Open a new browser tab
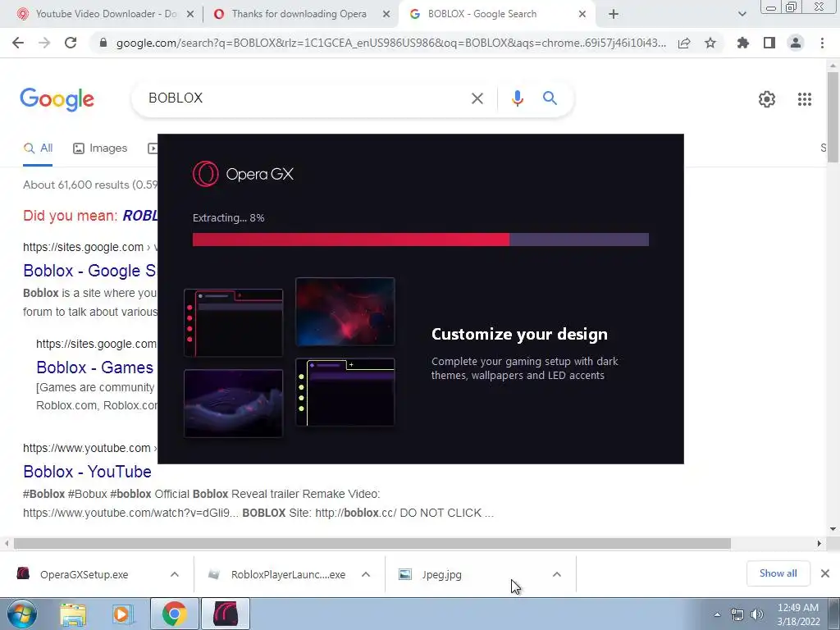 tap(614, 15)
